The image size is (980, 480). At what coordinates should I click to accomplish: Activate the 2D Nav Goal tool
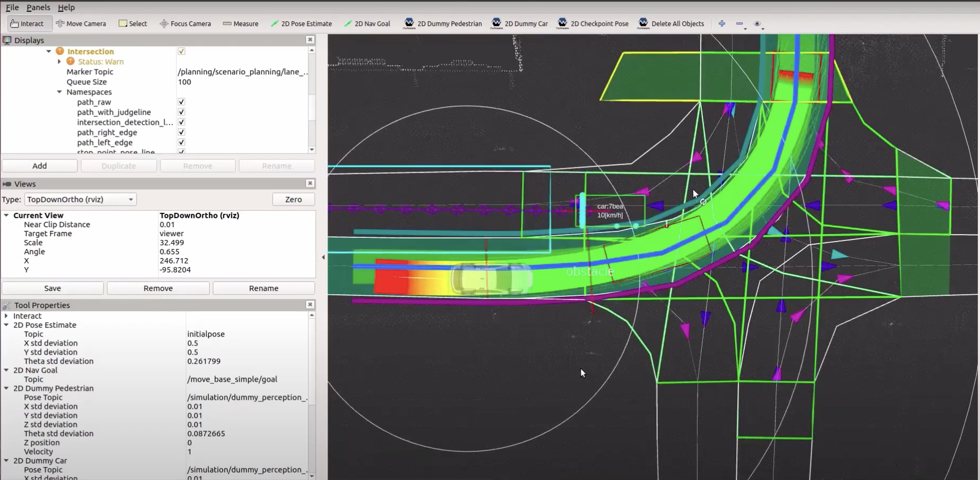[x=367, y=23]
